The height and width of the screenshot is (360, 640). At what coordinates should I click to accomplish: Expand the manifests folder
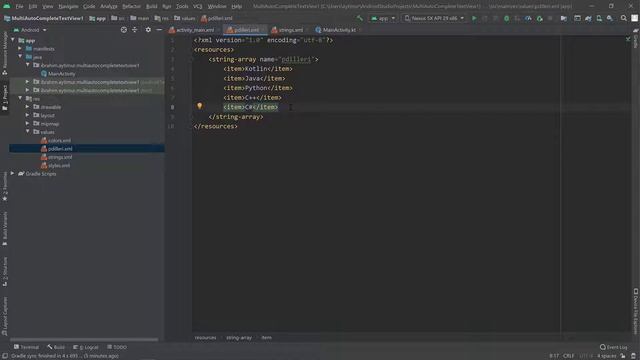click(x=20, y=49)
